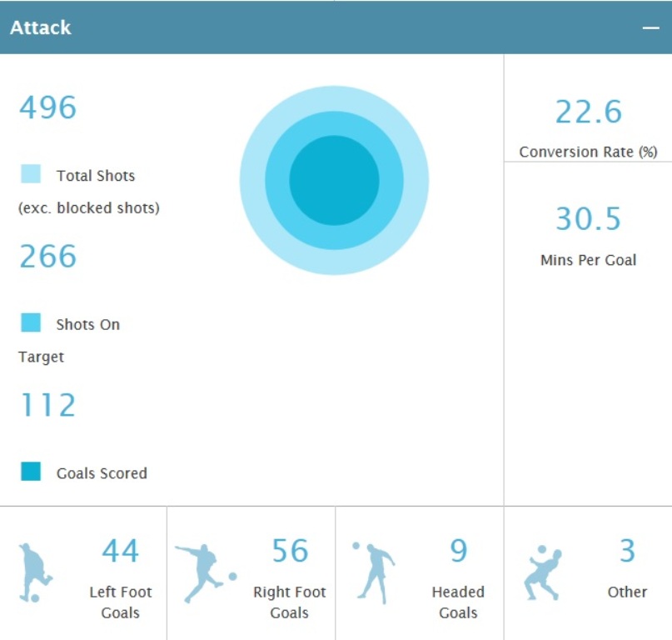Click the Right Foot Goals label
Screen dimensions: 672x640
(x=289, y=602)
